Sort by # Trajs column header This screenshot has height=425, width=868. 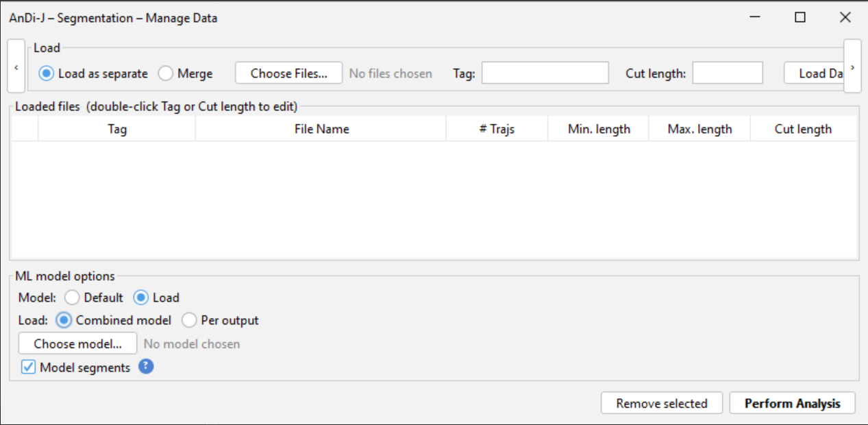(497, 129)
